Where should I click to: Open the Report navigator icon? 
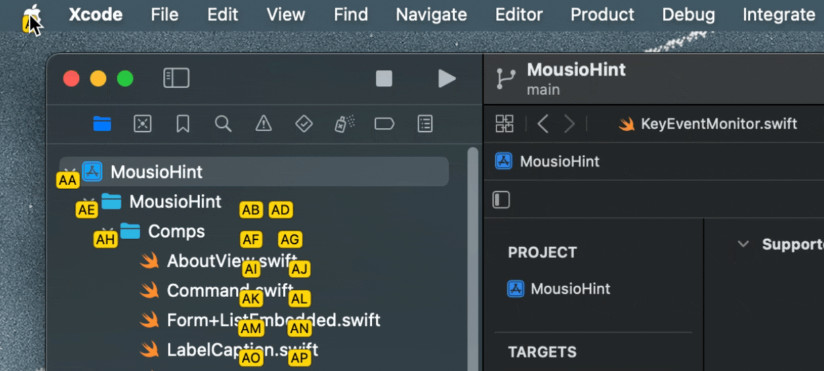425,124
